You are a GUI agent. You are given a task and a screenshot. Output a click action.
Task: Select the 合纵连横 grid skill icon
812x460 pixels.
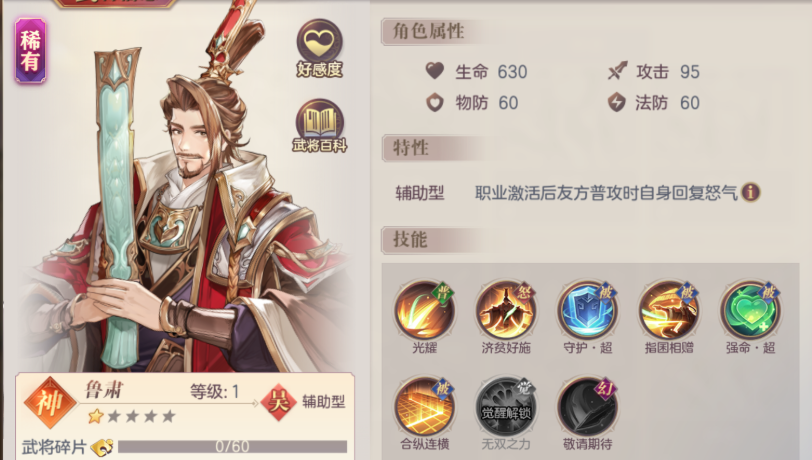(x=425, y=407)
